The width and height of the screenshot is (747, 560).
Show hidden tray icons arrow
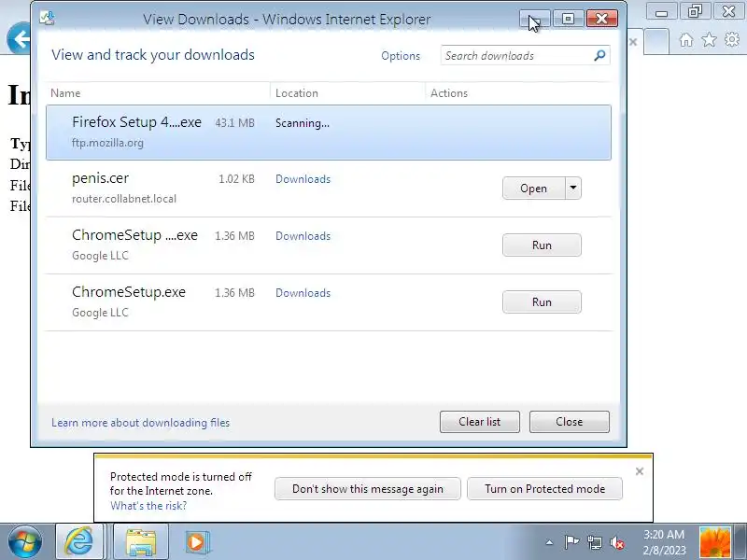click(x=549, y=542)
